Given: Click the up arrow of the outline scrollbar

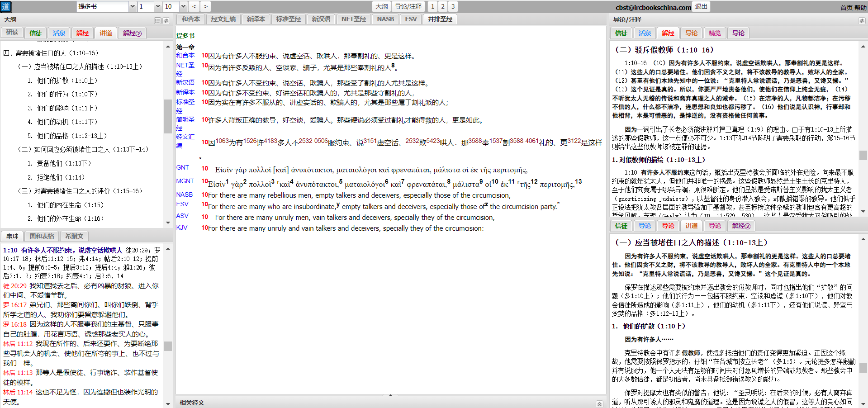Looking at the screenshot, I should [x=168, y=47].
